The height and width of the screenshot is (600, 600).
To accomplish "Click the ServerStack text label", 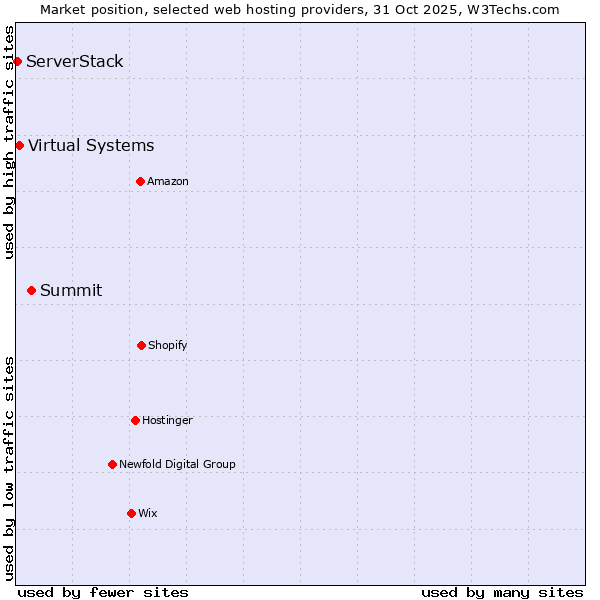I will [75, 62].
